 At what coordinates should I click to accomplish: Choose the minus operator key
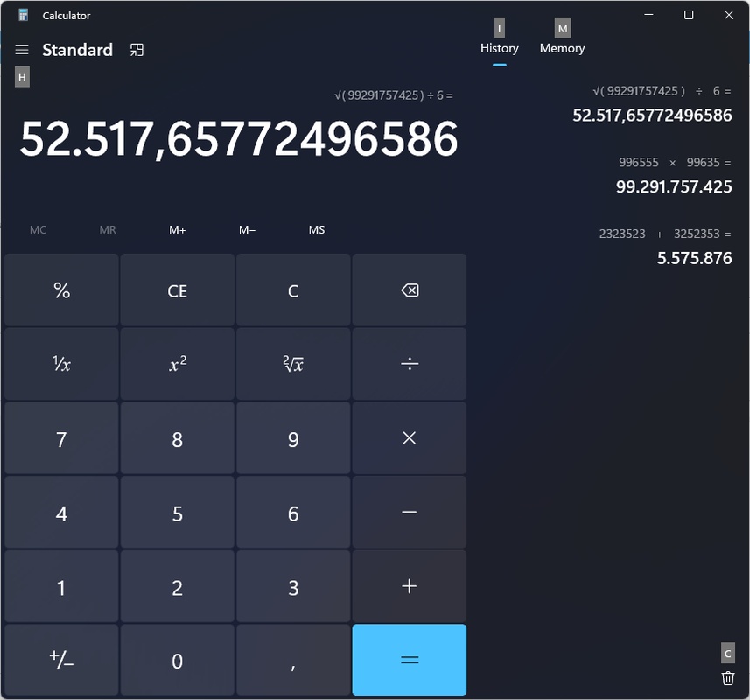[x=410, y=512]
